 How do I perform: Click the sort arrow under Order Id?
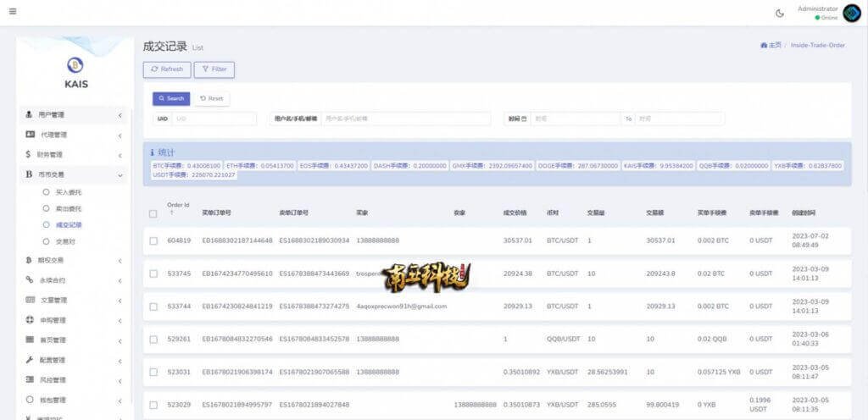tap(170, 213)
